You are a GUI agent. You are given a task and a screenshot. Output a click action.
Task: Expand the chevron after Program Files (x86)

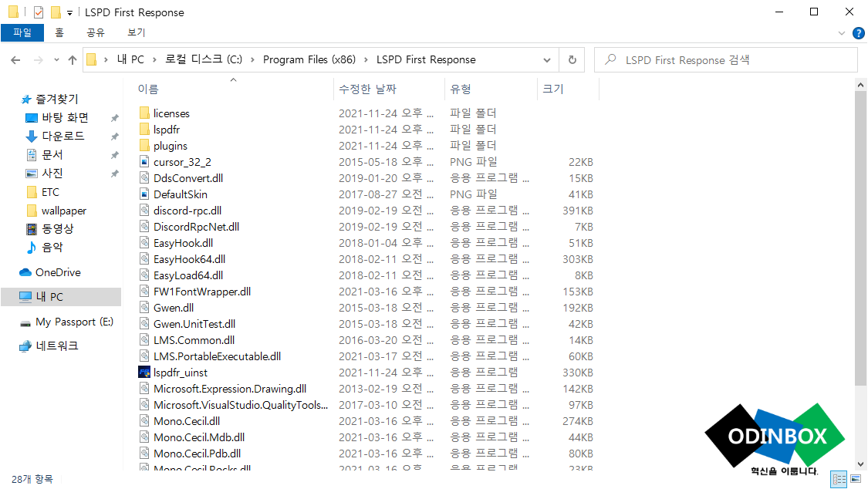(366, 59)
